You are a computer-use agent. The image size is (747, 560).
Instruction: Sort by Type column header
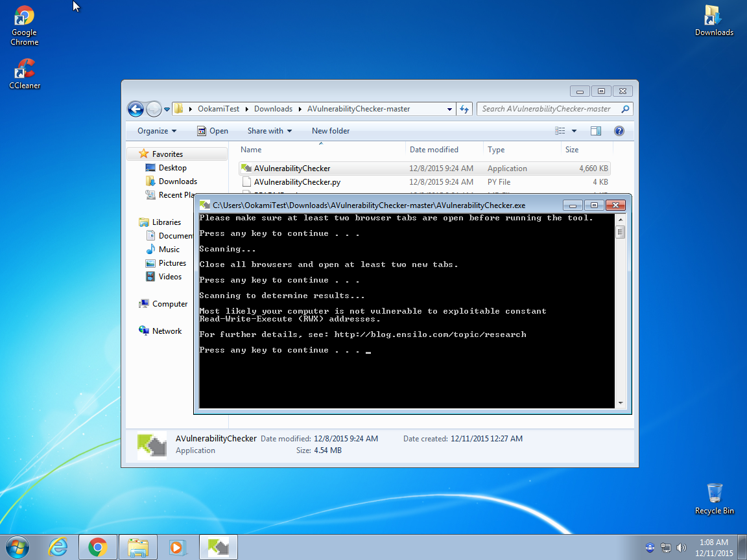(x=522, y=150)
